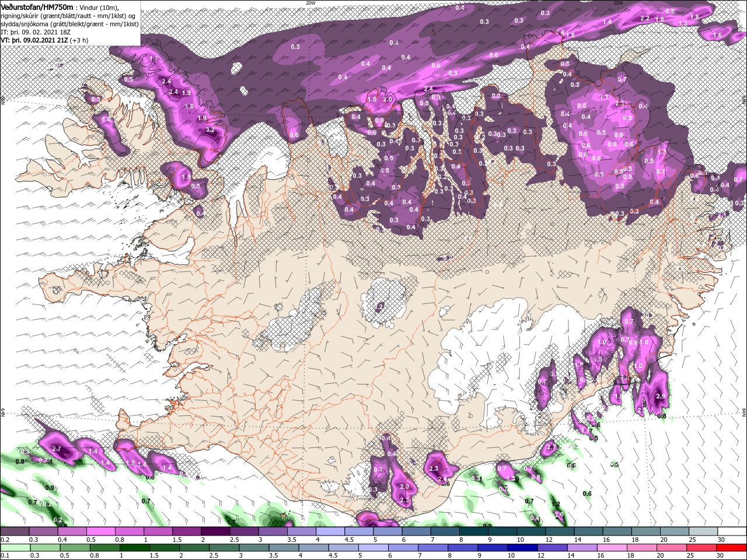Pick the pale pink 16–18 swatch in bottom legend row

click(612, 548)
